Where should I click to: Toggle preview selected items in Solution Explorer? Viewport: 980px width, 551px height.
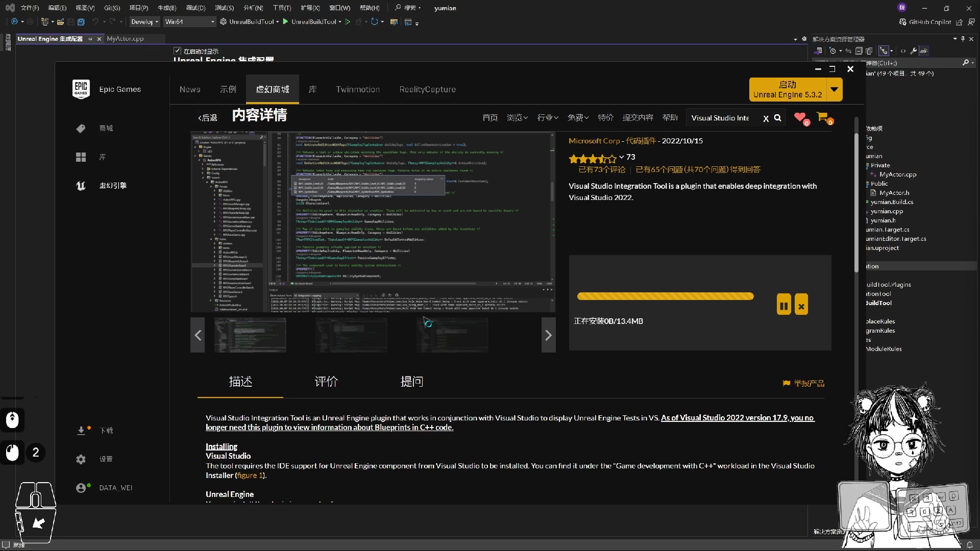[x=923, y=51]
